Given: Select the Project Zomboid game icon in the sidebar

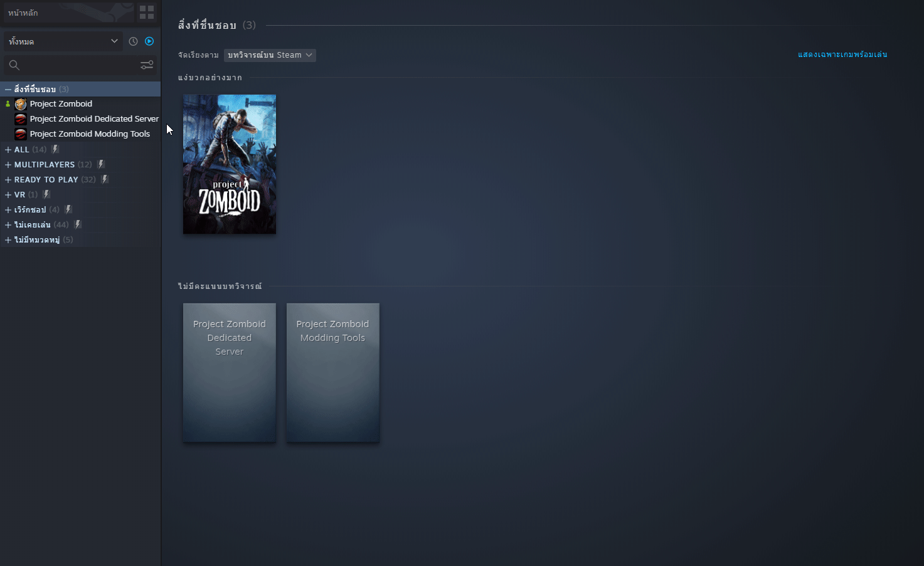Looking at the screenshot, I should click(21, 104).
